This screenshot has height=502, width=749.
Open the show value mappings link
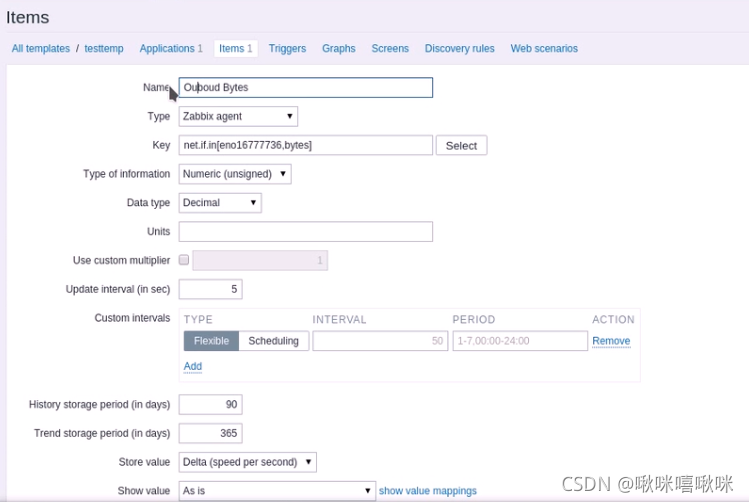[x=428, y=491]
